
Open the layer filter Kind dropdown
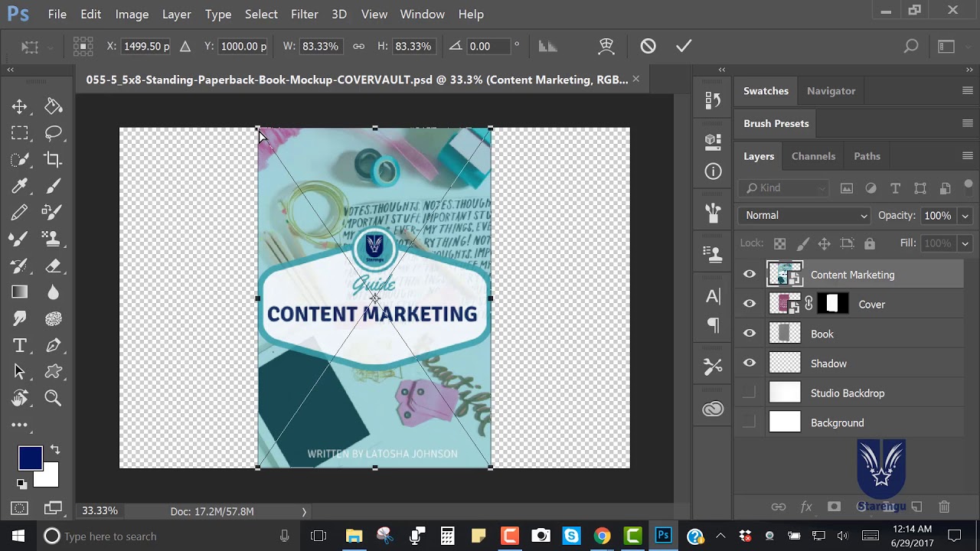coord(785,188)
